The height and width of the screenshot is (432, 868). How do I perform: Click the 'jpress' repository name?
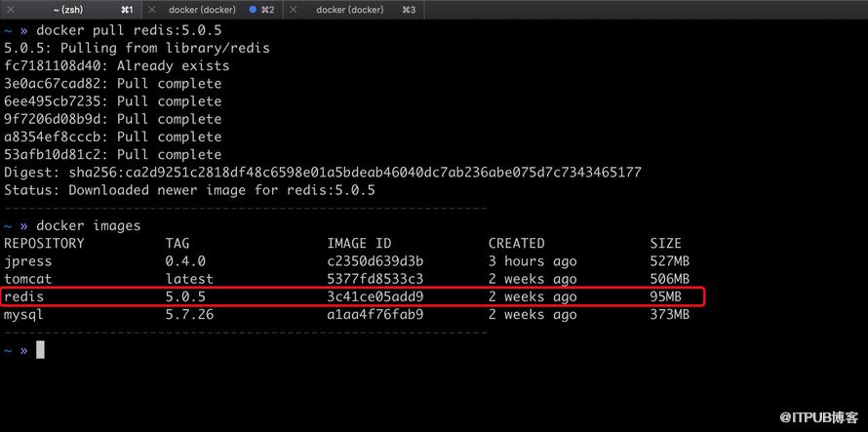pos(27,261)
